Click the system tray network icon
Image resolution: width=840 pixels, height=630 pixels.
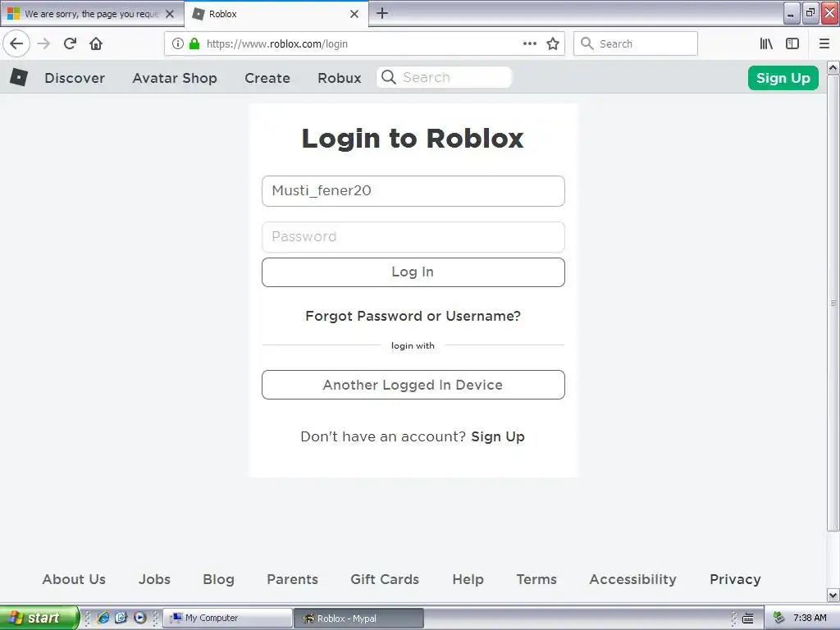pos(779,619)
